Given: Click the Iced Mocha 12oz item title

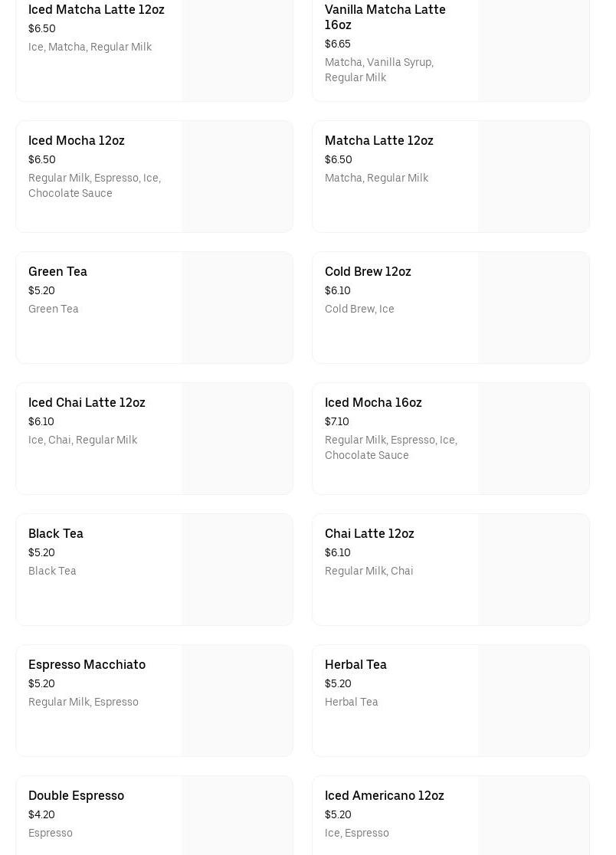Looking at the screenshot, I should pyautogui.click(x=77, y=141).
